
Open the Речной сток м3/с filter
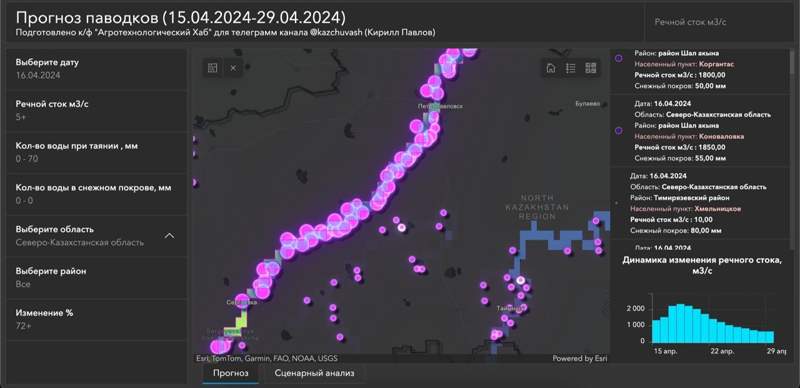(97, 111)
